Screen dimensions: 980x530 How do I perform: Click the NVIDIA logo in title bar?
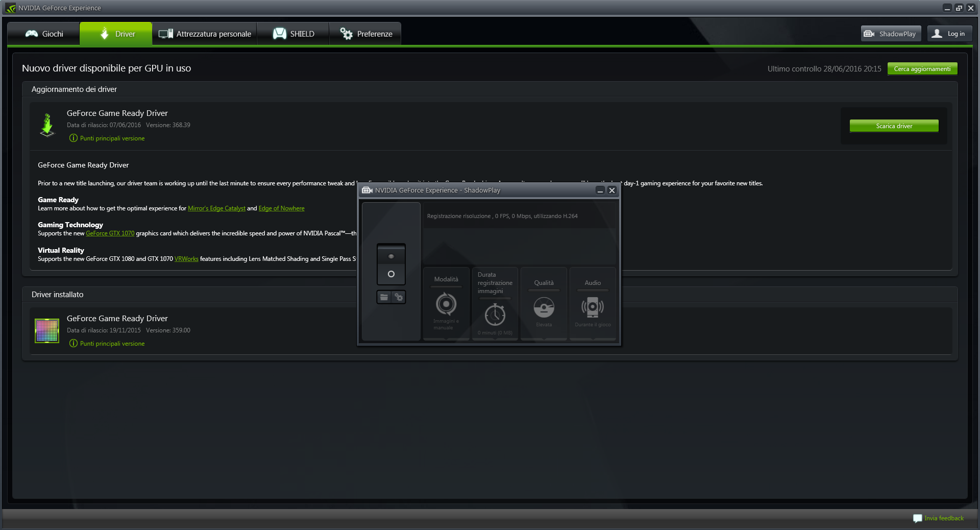(11, 8)
